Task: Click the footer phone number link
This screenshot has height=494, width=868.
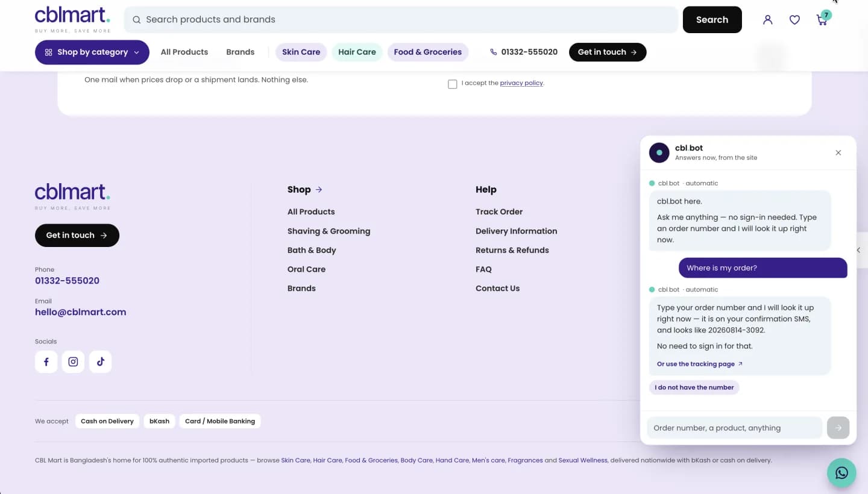Action: click(x=67, y=281)
